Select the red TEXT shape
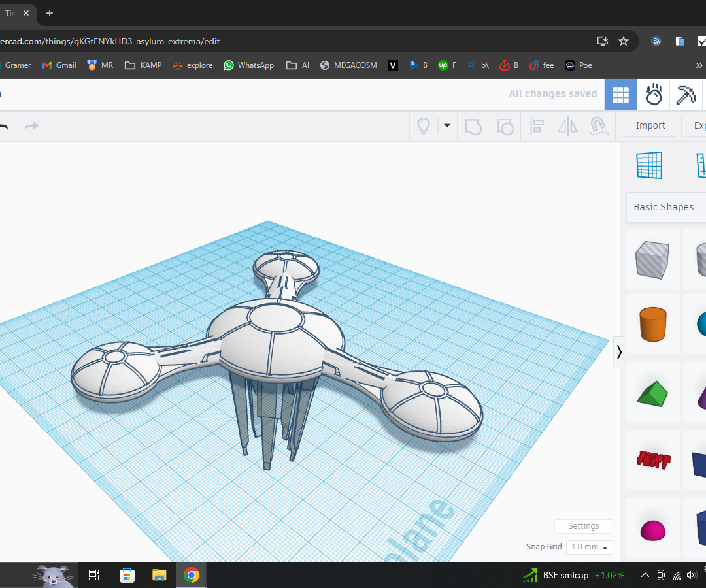This screenshot has width=706, height=588. click(652, 459)
